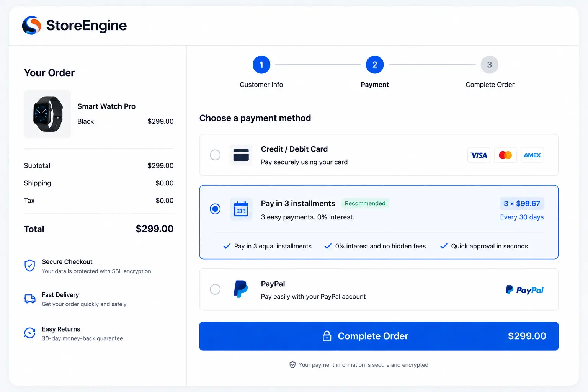Click the shield icon beside encryption notice
Image resolution: width=588 pixels, height=392 pixels.
point(292,365)
